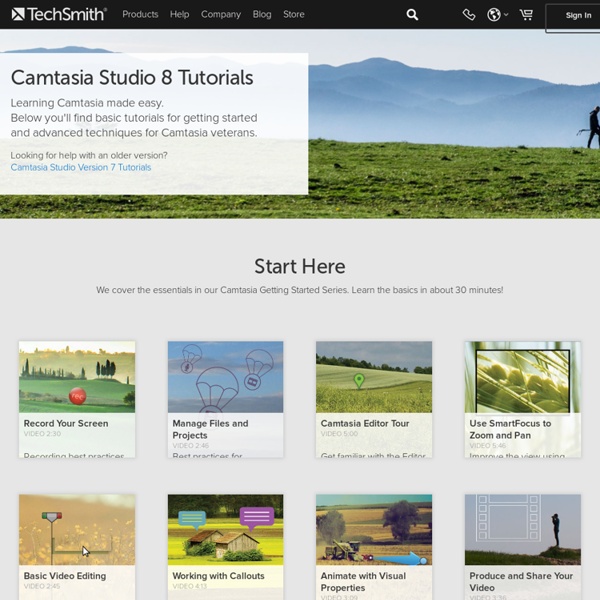The image size is (600, 600).
Task: Open Animate with Visual Properties tutorial
Action: [374, 530]
